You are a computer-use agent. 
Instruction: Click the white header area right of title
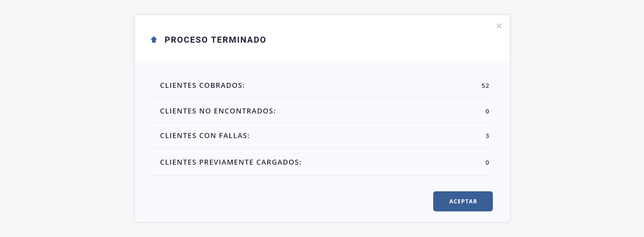tap(377, 40)
